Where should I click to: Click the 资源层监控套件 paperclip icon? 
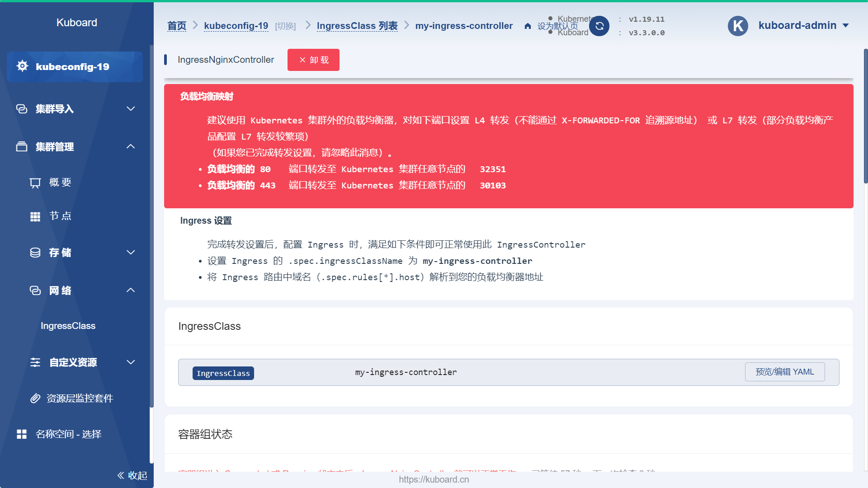click(x=35, y=398)
